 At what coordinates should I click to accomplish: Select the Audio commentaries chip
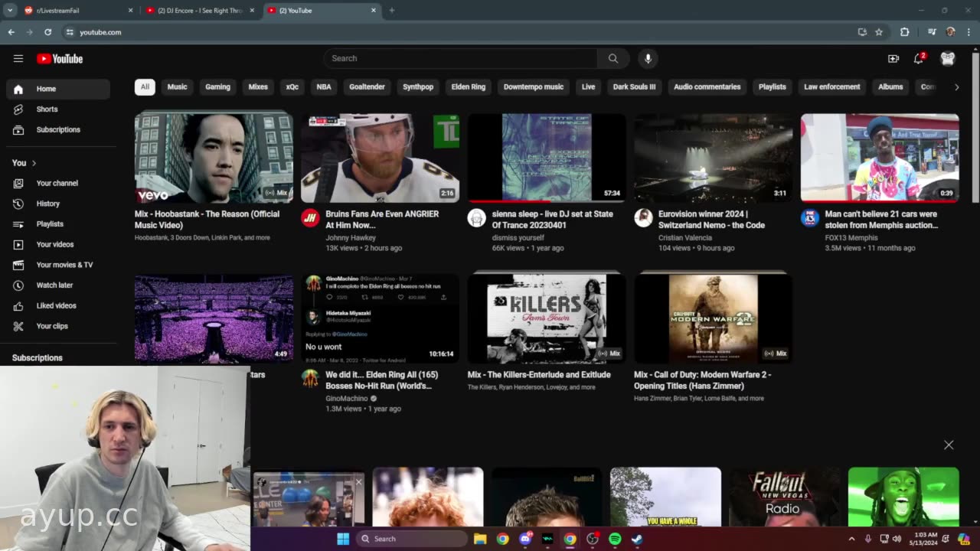707,87
